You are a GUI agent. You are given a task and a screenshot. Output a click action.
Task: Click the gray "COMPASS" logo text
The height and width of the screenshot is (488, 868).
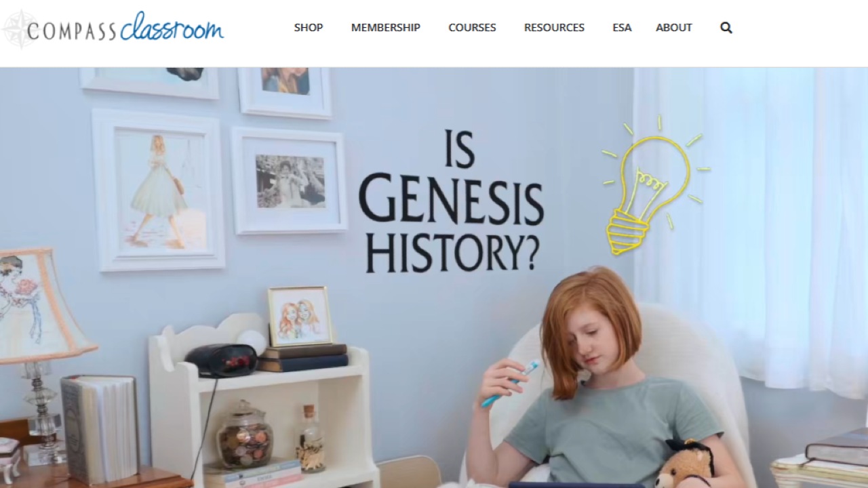(72, 31)
